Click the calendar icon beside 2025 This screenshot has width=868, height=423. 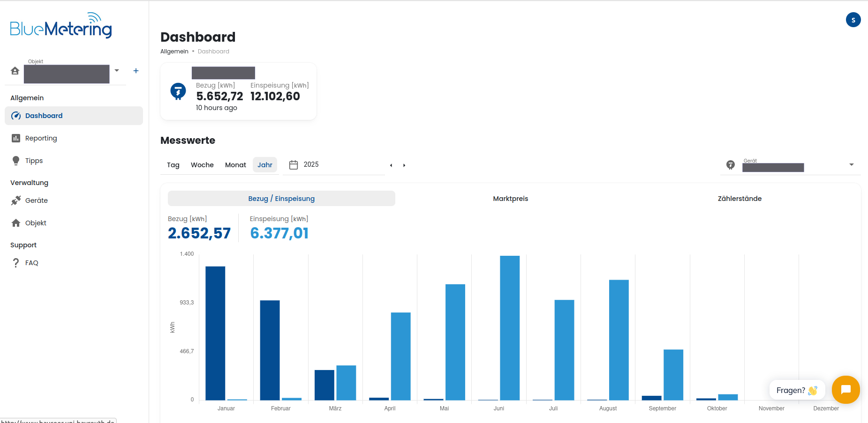point(294,165)
